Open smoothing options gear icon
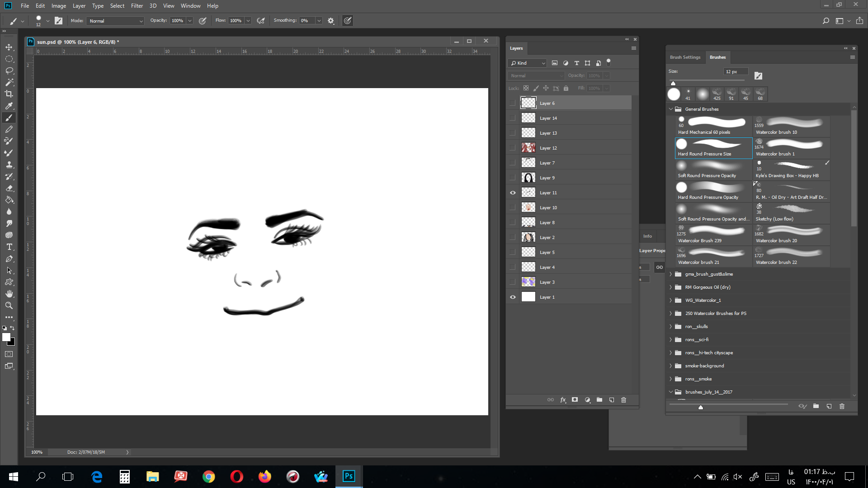Screen dimensions: 868x488 (x=331, y=21)
